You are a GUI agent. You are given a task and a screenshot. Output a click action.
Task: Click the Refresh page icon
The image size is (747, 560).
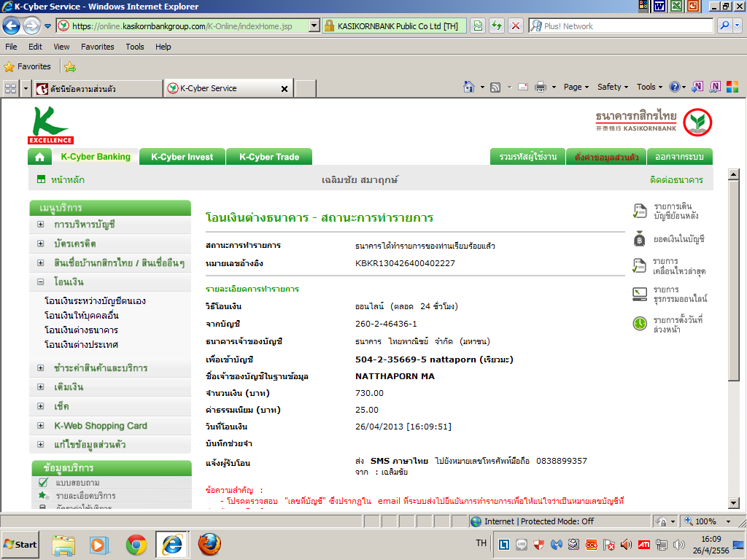[497, 26]
